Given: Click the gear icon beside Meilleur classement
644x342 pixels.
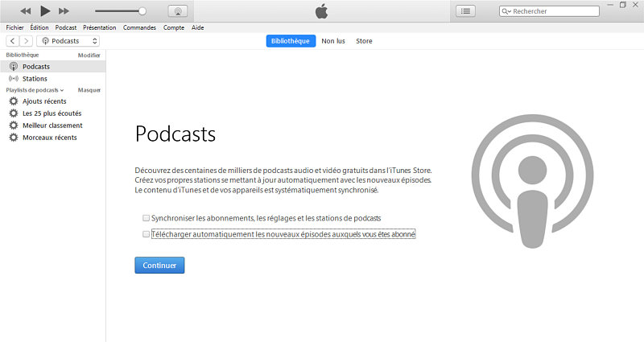Looking at the screenshot, I should [14, 126].
